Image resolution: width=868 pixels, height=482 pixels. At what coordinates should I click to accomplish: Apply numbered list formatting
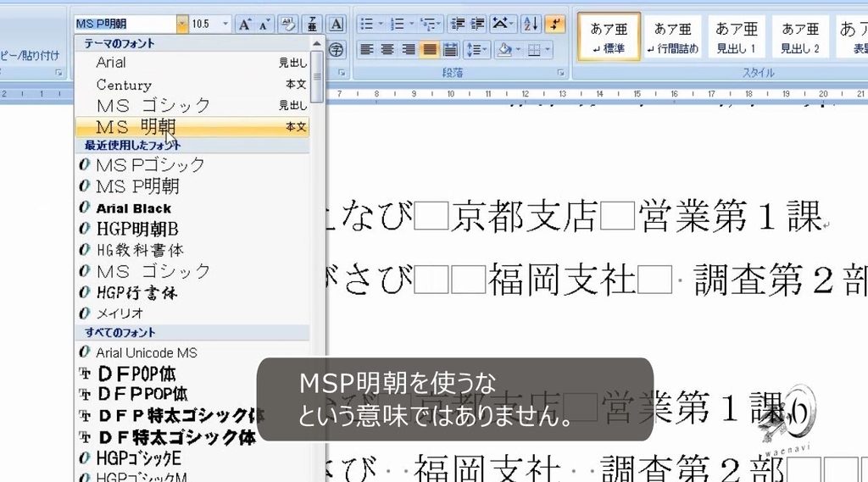point(397,24)
